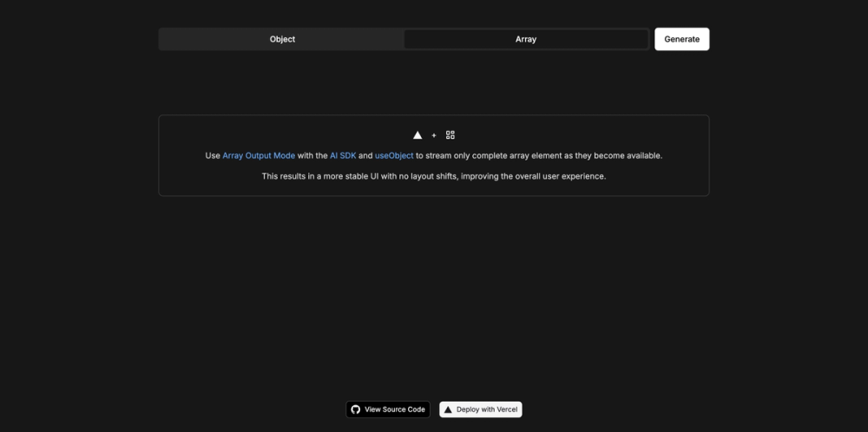Switch to the Object tab

[x=282, y=39]
